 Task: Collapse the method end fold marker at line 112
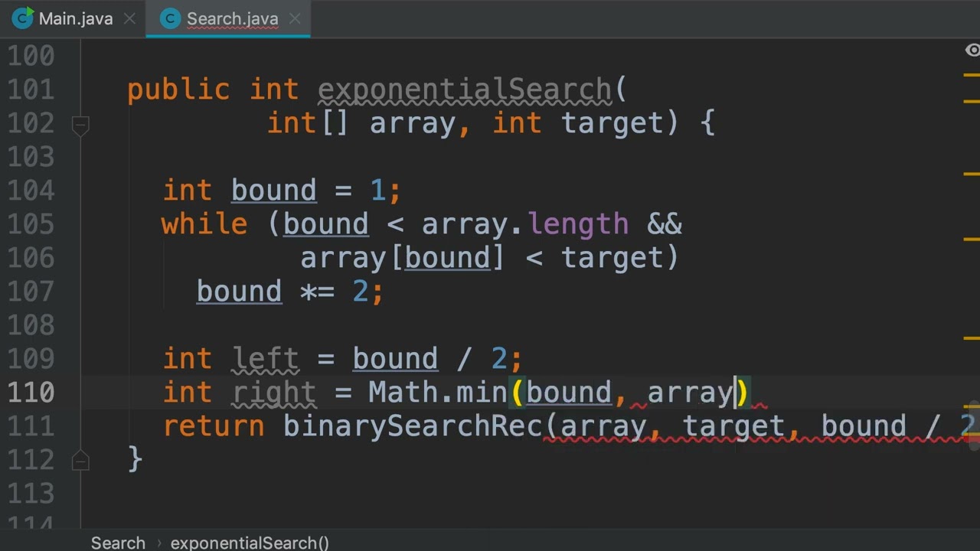tap(80, 459)
